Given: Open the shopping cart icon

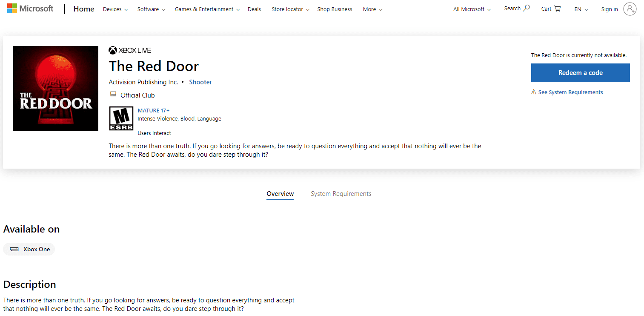Looking at the screenshot, I should pos(558,9).
